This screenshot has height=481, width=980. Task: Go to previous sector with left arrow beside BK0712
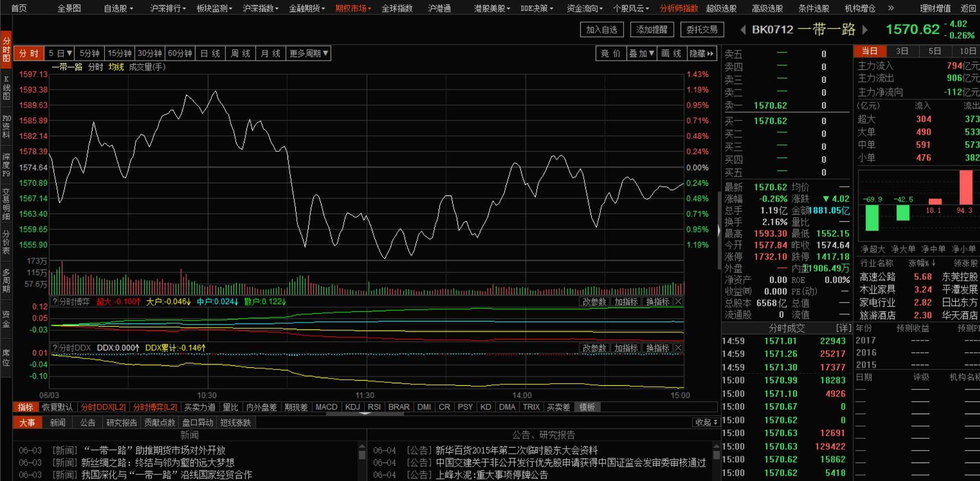[743, 30]
